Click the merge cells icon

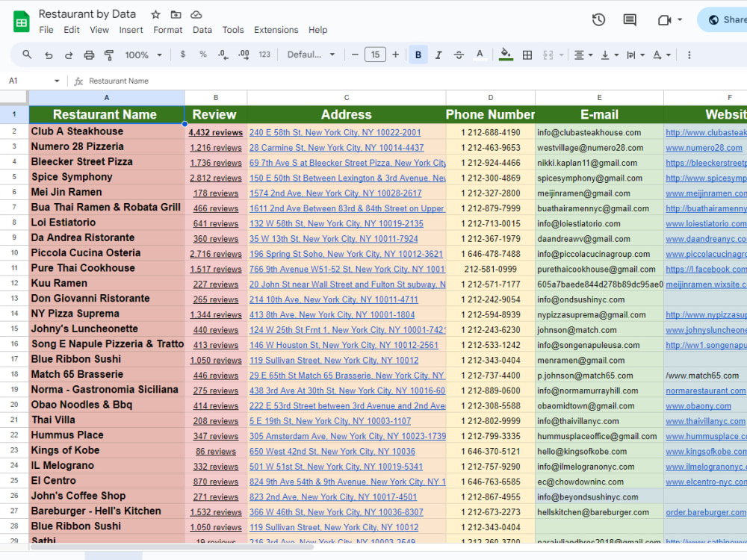(x=548, y=55)
